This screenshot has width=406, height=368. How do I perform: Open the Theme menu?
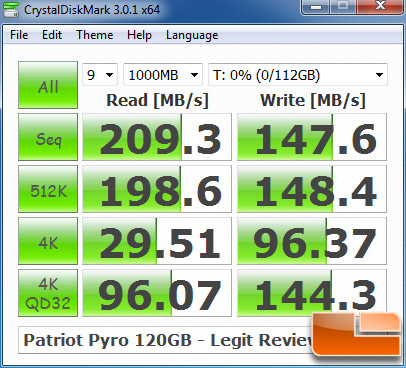95,35
